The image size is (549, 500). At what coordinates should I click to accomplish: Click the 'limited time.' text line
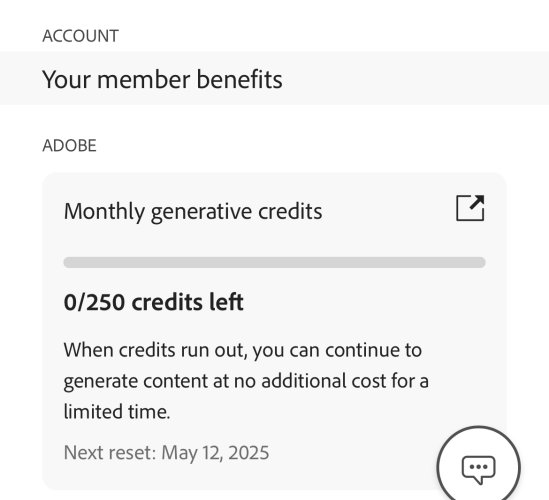coord(117,412)
